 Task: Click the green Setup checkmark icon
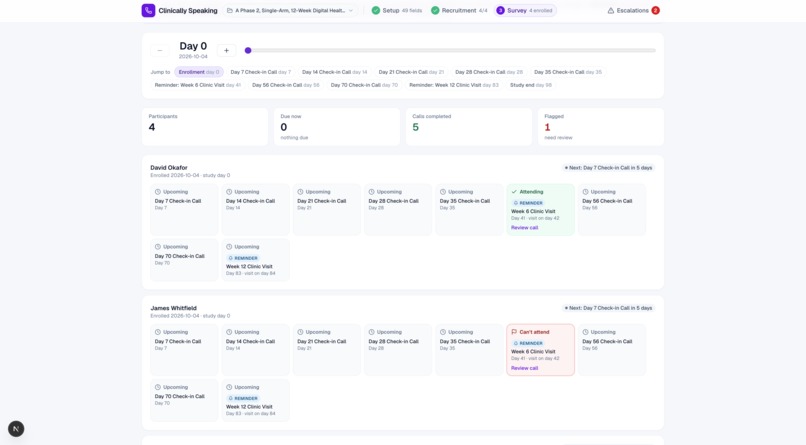376,10
